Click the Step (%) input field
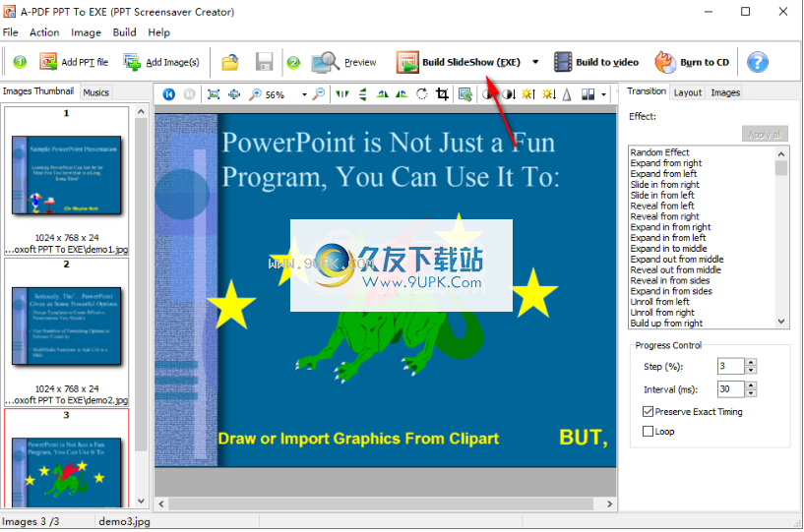The height and width of the screenshot is (532, 804). (730, 366)
